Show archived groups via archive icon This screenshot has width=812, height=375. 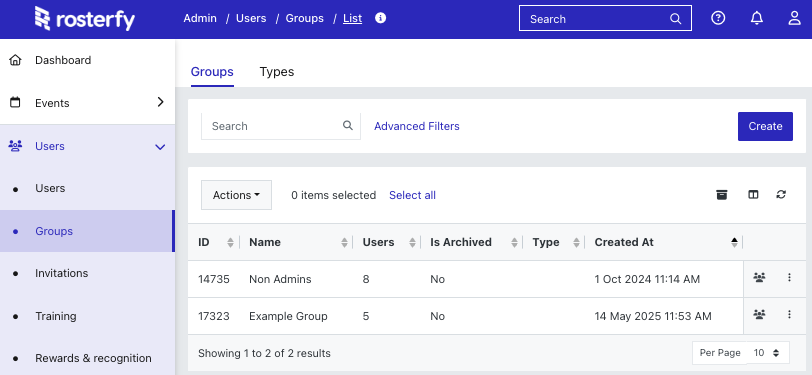point(722,195)
